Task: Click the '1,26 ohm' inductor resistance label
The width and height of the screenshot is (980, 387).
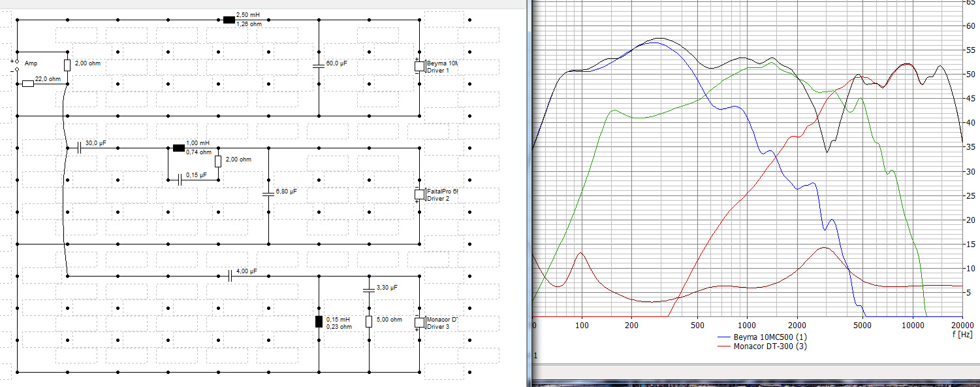Action: 247,24
